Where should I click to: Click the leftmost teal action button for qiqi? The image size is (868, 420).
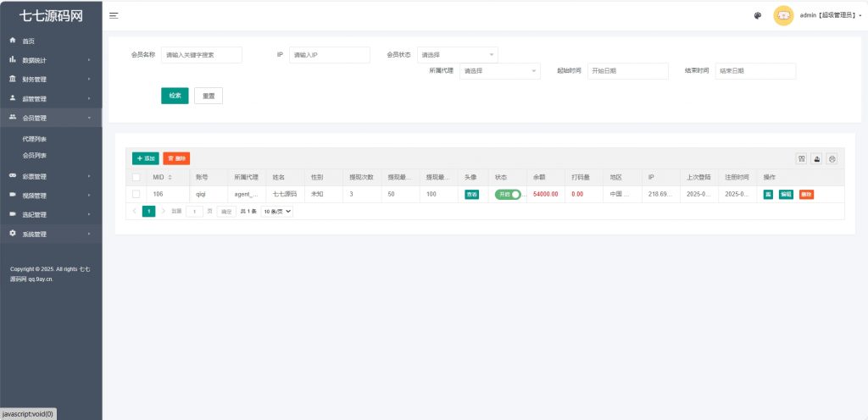click(x=768, y=195)
